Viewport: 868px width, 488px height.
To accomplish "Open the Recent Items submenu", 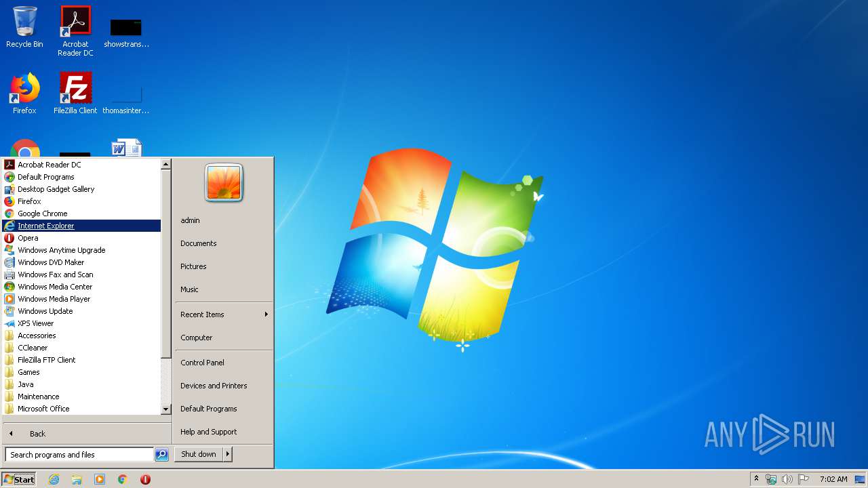I will tap(223, 314).
